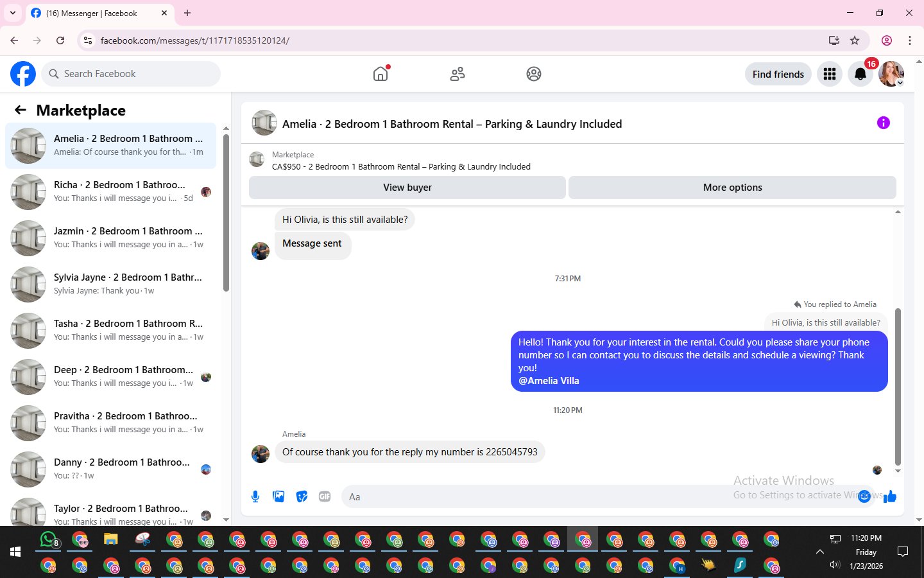Open the Windows Start button
The height and width of the screenshot is (578, 924).
pyautogui.click(x=15, y=552)
